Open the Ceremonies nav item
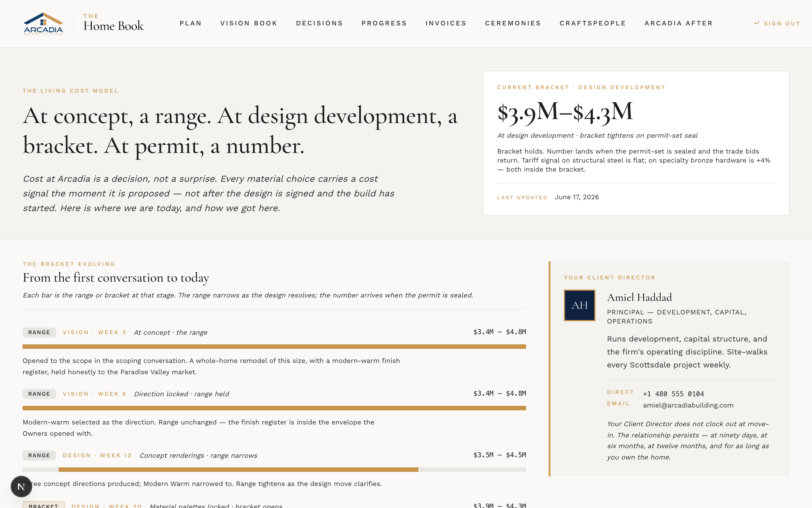This screenshot has width=812, height=508. click(513, 23)
